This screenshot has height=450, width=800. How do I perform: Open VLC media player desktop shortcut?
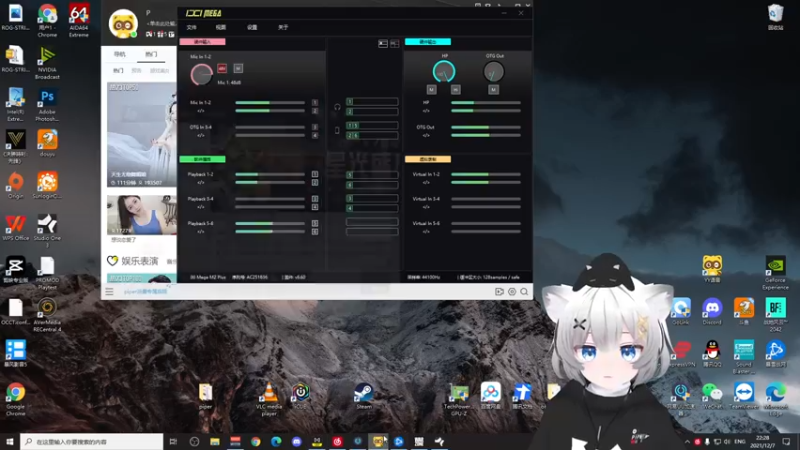coord(269,398)
